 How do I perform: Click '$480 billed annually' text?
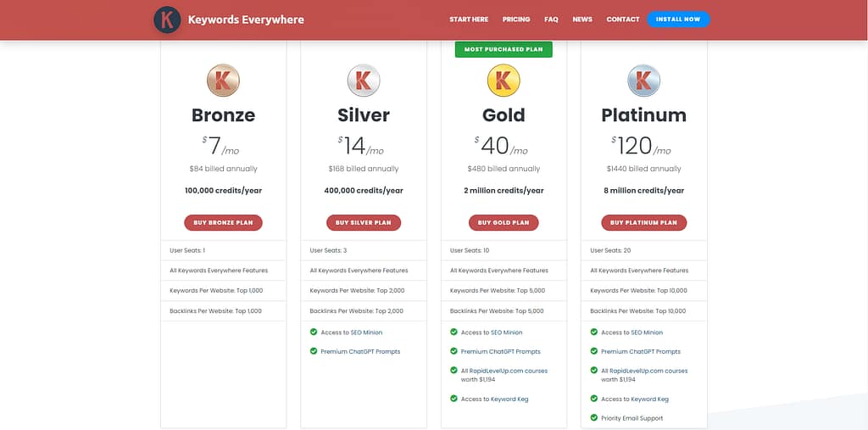504,169
